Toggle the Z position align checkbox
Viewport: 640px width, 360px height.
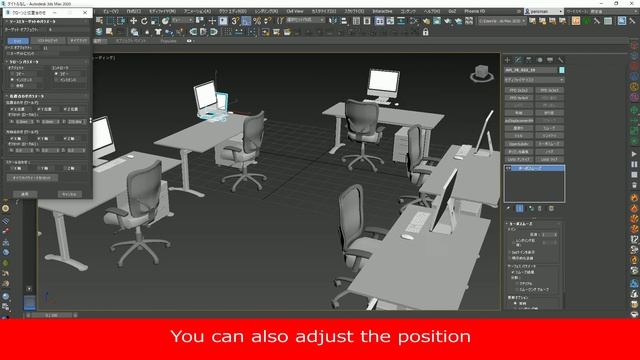tap(65, 109)
